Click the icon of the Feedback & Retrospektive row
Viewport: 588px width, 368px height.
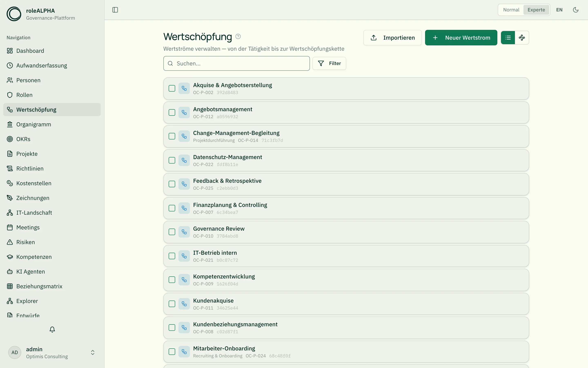(184, 184)
